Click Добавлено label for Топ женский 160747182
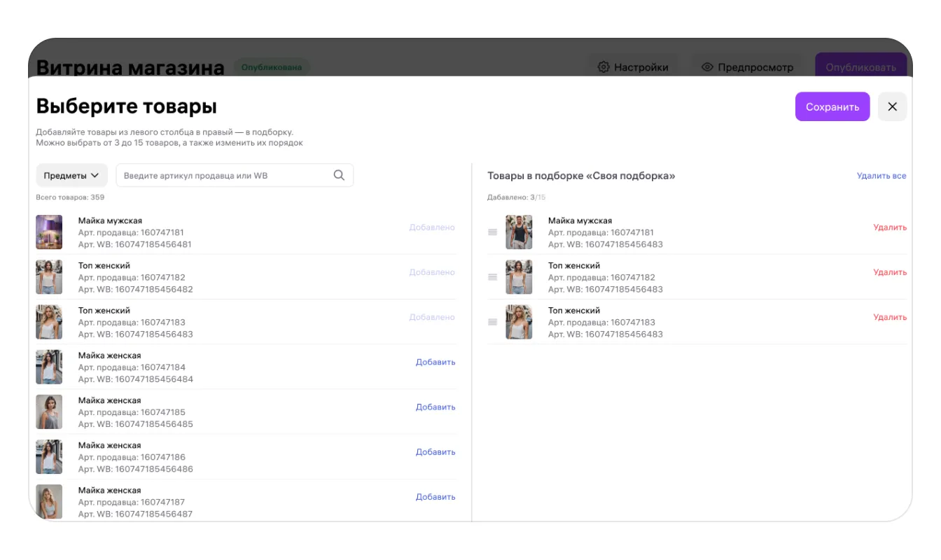941x560 pixels. pyautogui.click(x=431, y=272)
